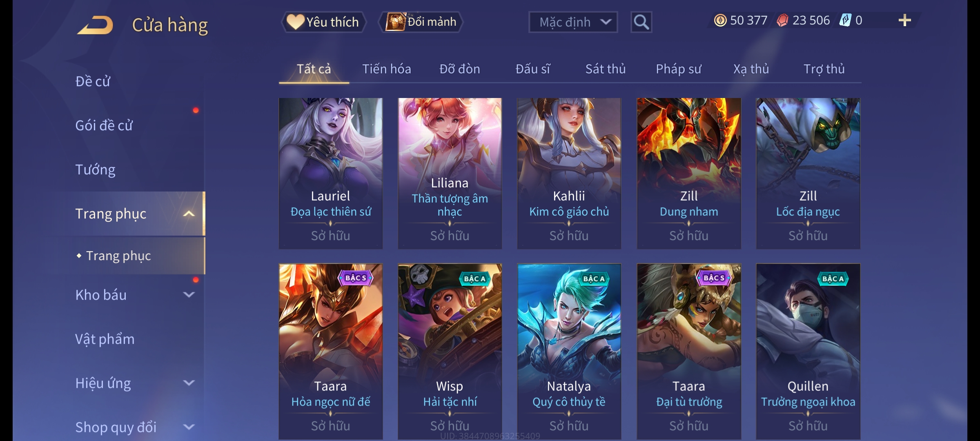Open Yêu thích favorites heart button
Viewport: 980px width, 441px height.
click(323, 22)
